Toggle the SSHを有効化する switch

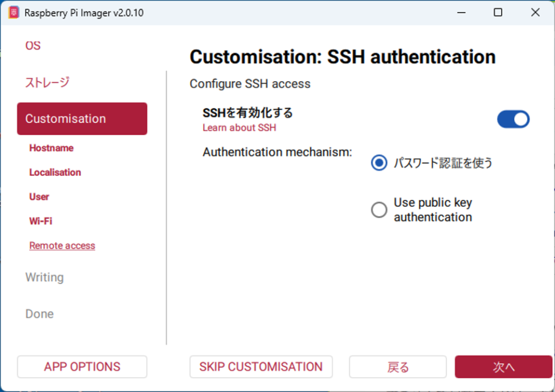513,119
